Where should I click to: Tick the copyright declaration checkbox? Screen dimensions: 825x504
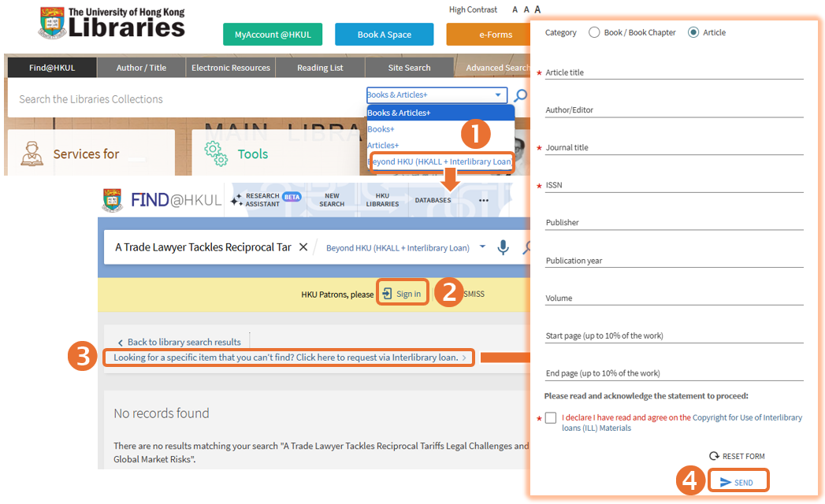coord(550,418)
